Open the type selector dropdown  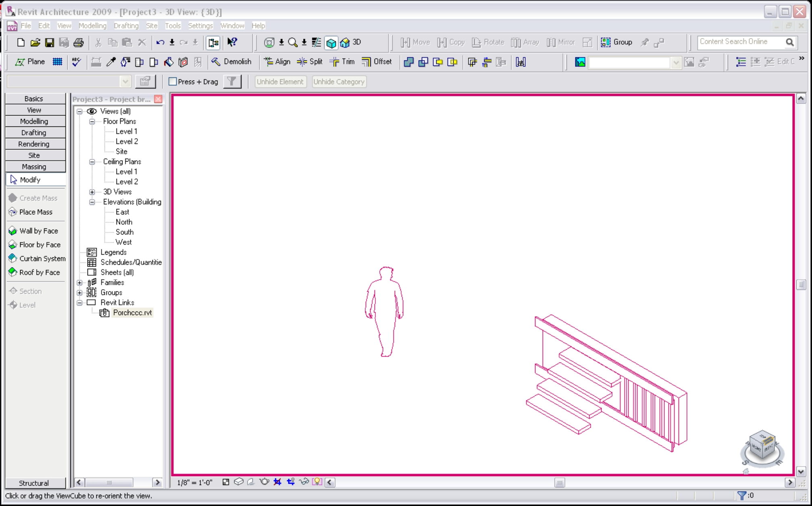(125, 81)
